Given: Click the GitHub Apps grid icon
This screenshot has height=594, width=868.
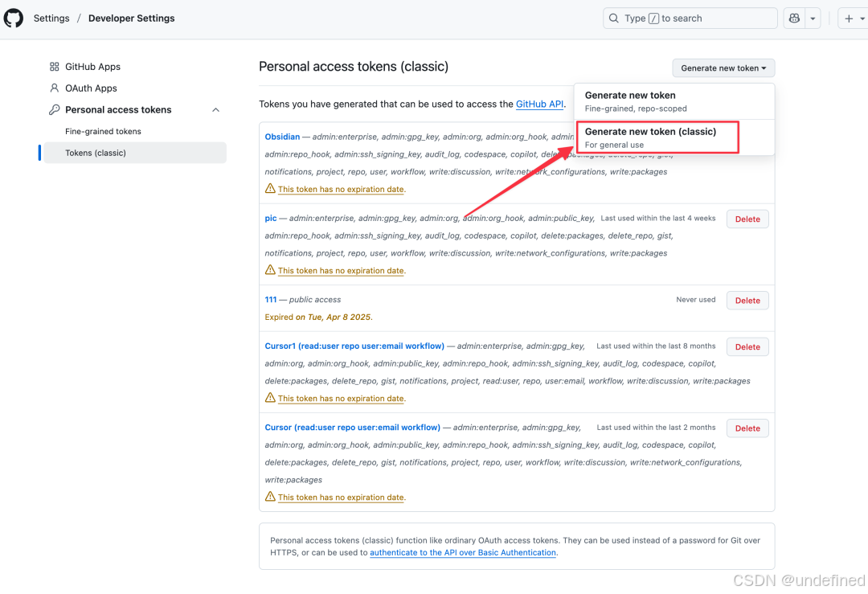Looking at the screenshot, I should click(55, 67).
